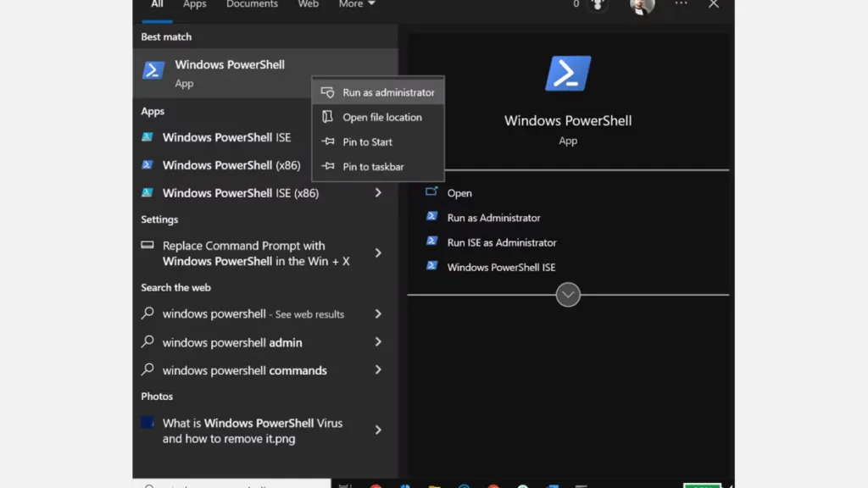Choose Open file location in context menu
Image resolution: width=868 pixels, height=488 pixels.
378,117
